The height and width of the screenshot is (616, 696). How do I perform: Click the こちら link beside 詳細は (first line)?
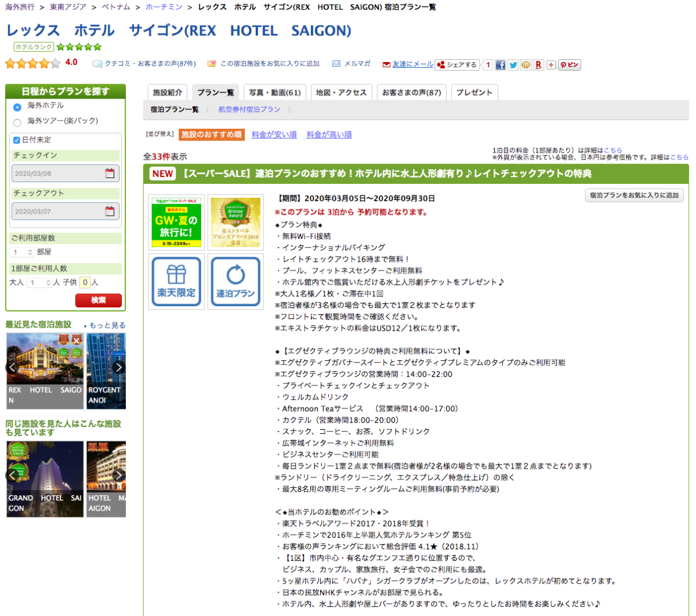(x=613, y=150)
